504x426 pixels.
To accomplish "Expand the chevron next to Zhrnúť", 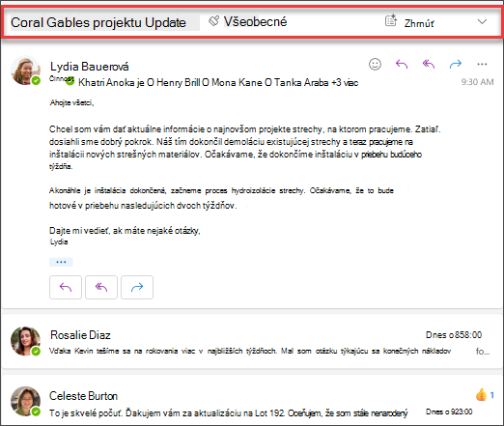I will (x=482, y=22).
